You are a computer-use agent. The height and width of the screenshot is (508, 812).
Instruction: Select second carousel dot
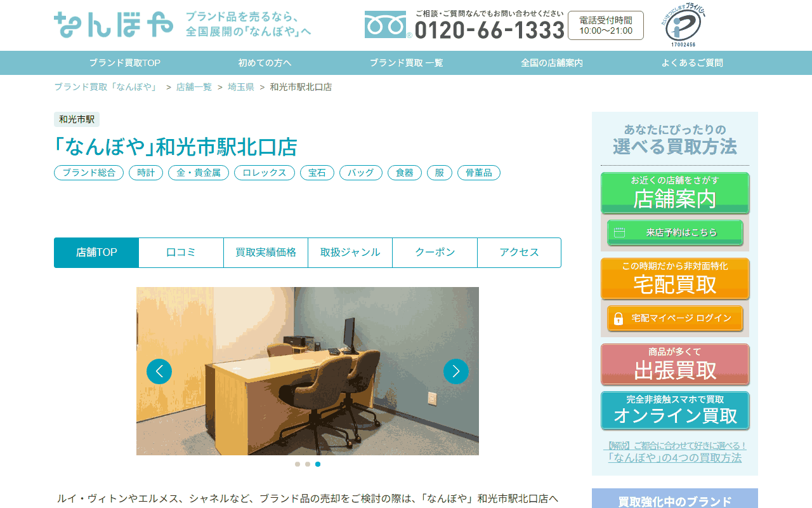[308, 464]
